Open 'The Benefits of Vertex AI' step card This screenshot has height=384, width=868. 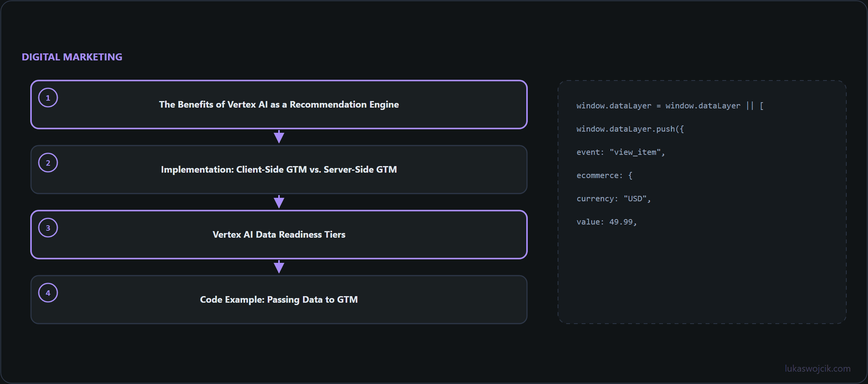tap(279, 105)
